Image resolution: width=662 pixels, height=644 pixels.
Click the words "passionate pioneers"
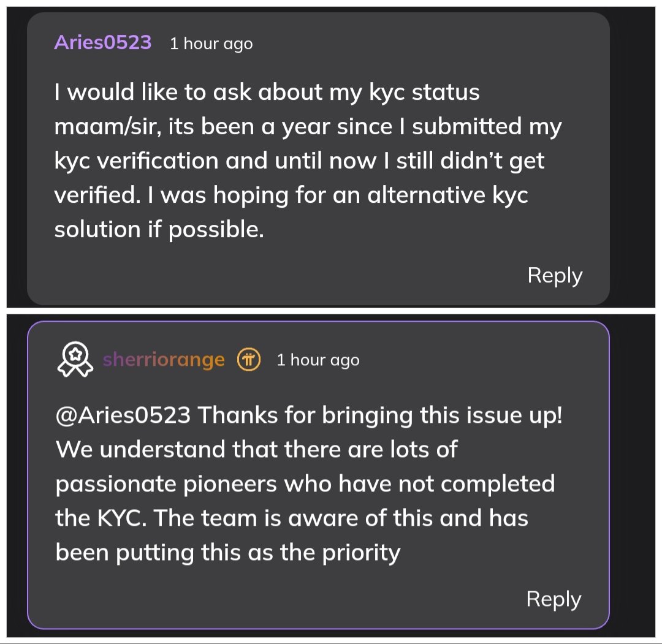click(x=166, y=484)
